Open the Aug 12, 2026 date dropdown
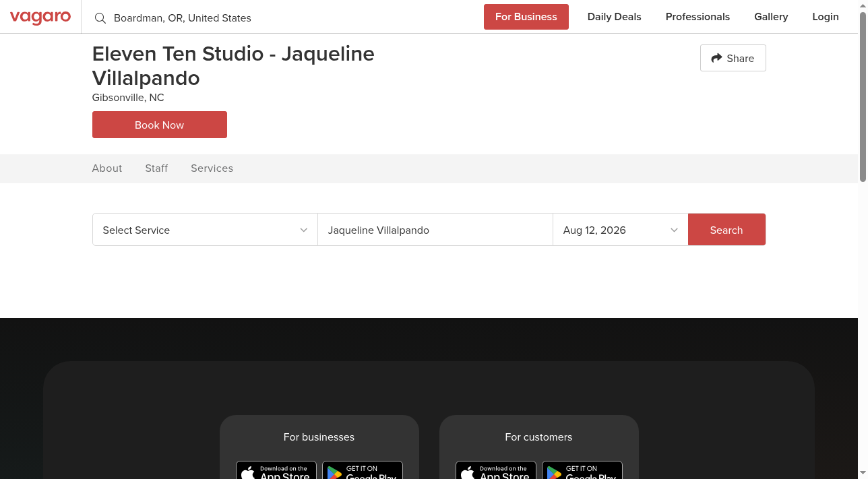This screenshot has height=479, width=868. pos(620,230)
